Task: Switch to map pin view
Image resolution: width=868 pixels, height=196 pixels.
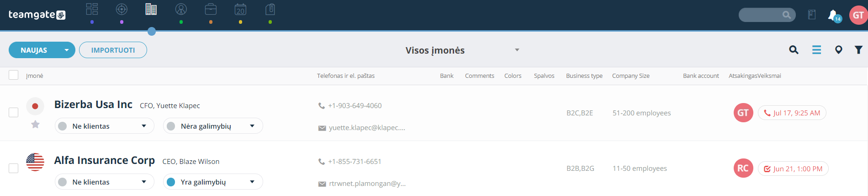Action: (x=839, y=50)
